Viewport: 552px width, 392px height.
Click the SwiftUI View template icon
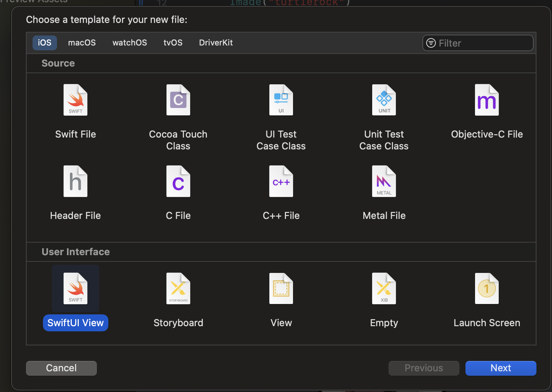[x=75, y=288]
